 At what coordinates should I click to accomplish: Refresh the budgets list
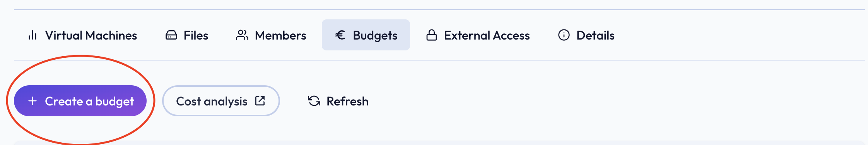338,101
